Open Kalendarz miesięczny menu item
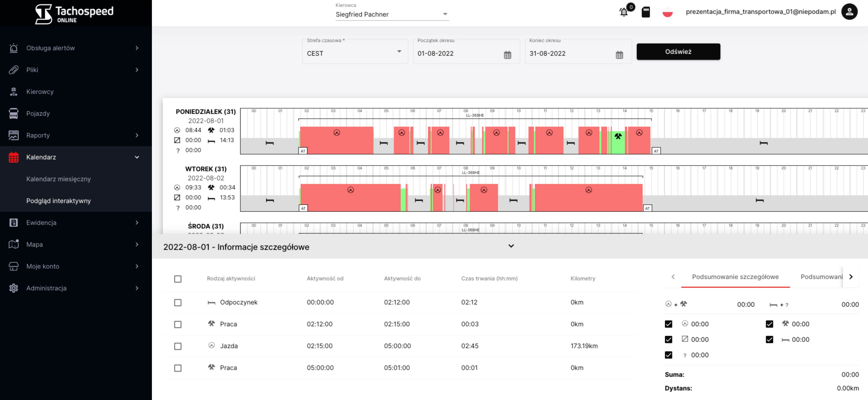The width and height of the screenshot is (868, 400). tap(59, 179)
